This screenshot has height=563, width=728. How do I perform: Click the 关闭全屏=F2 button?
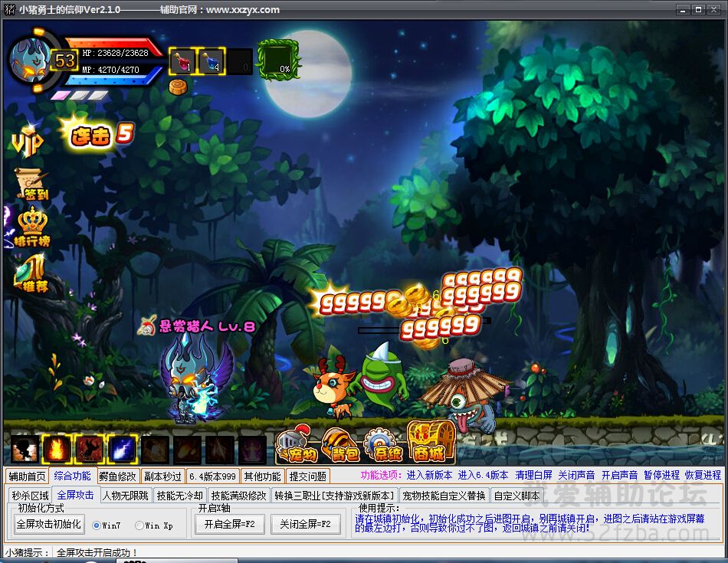tap(305, 525)
